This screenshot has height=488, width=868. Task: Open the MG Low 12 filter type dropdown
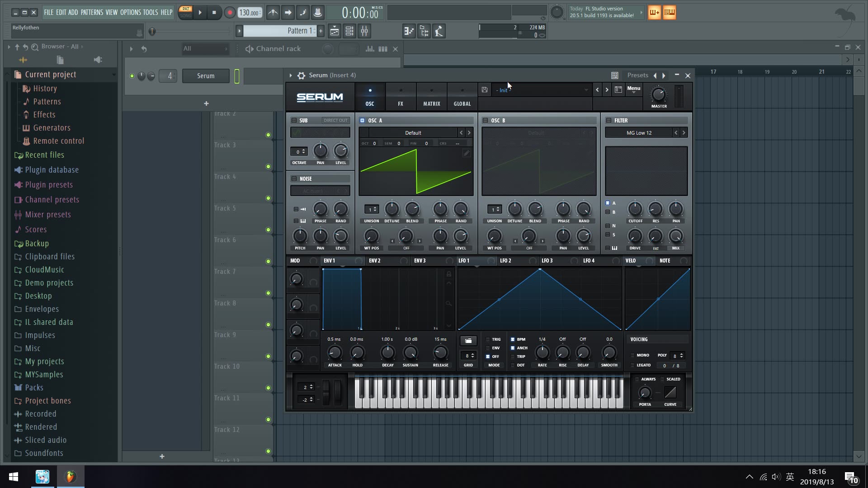[x=639, y=133]
